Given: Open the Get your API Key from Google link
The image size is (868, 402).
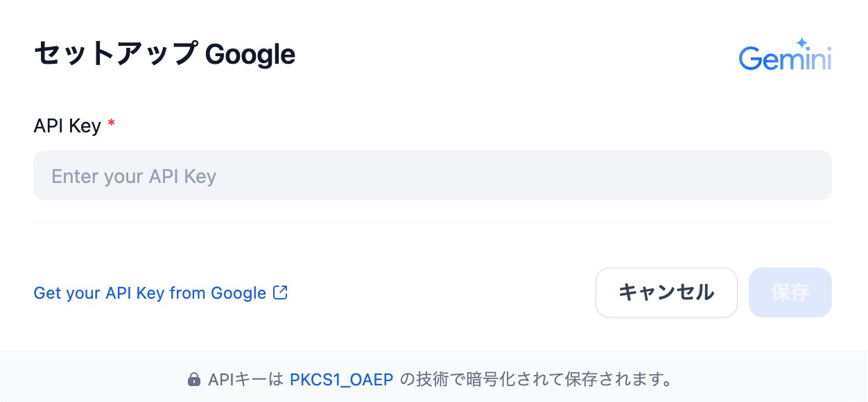Looking at the screenshot, I should [149, 292].
